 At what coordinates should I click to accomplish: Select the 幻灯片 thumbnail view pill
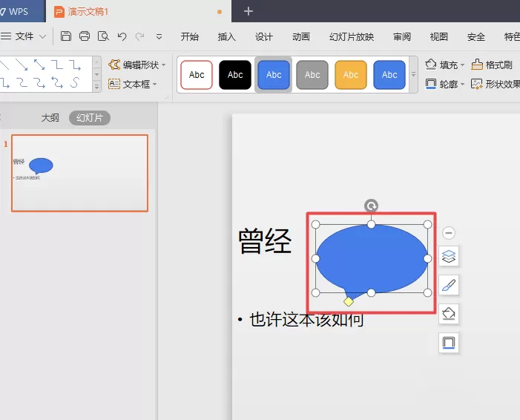click(90, 118)
